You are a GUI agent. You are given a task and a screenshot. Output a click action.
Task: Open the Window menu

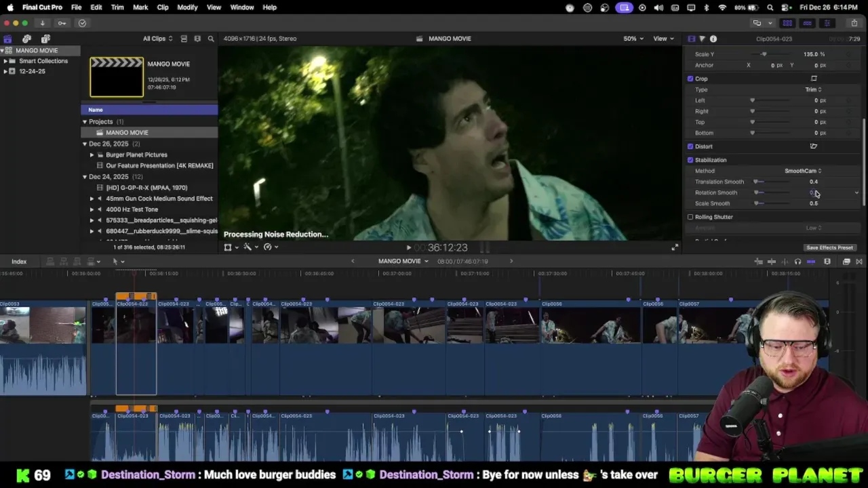[242, 7]
